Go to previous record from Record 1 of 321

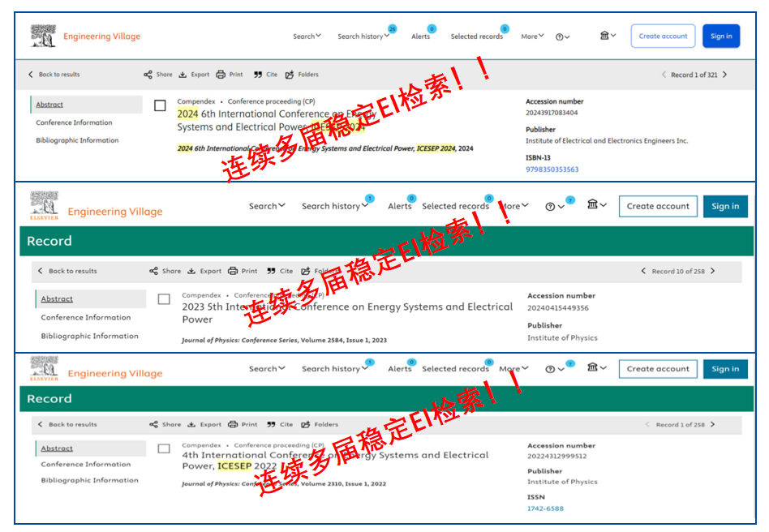(664, 75)
